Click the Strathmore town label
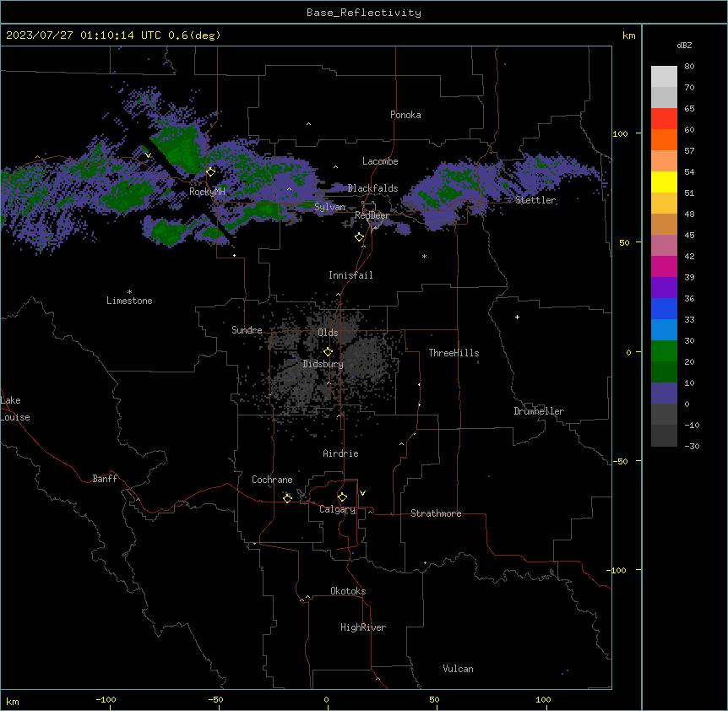The height and width of the screenshot is (711, 728). tap(436, 513)
